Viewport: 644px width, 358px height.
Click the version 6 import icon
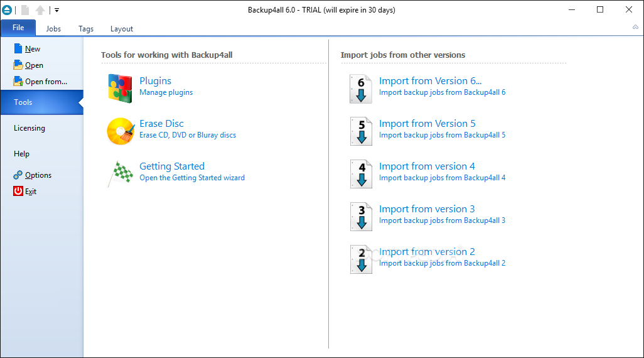click(361, 89)
